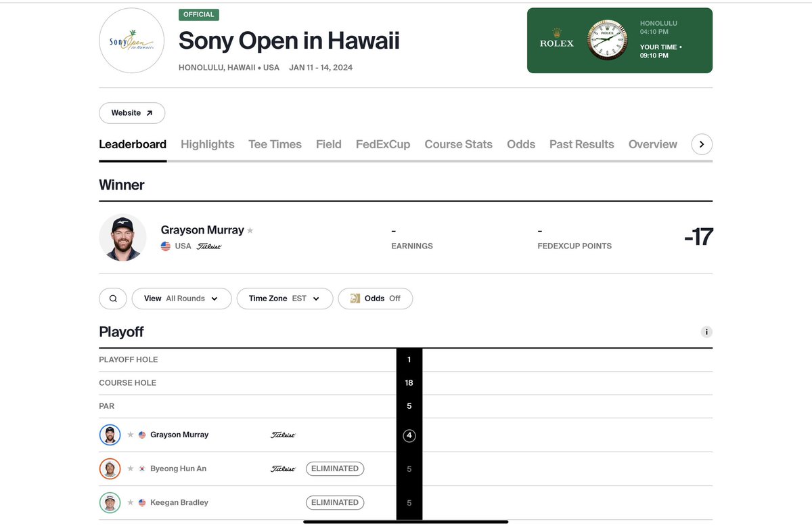This screenshot has width=812, height=528.
Task: Switch to the Course Stats tab
Action: click(x=459, y=144)
